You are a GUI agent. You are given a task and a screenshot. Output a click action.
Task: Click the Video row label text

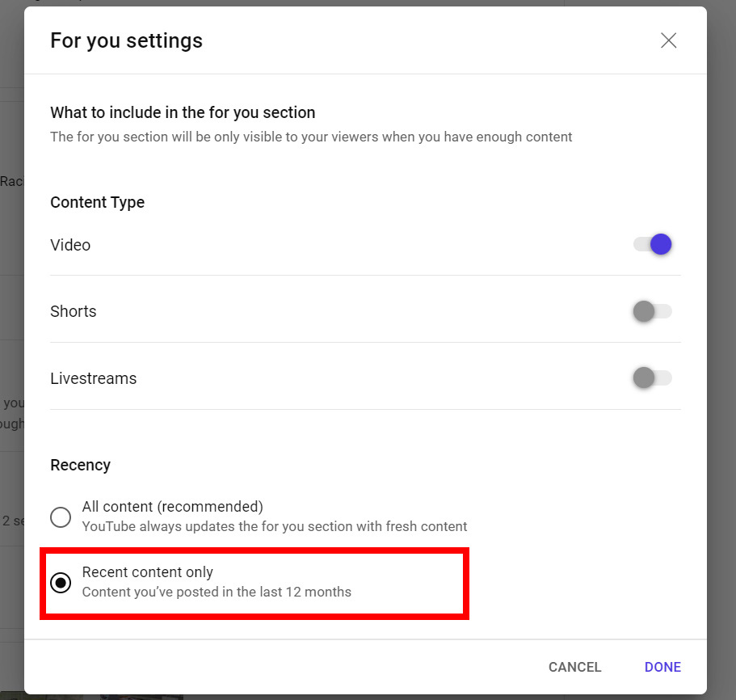coord(70,245)
